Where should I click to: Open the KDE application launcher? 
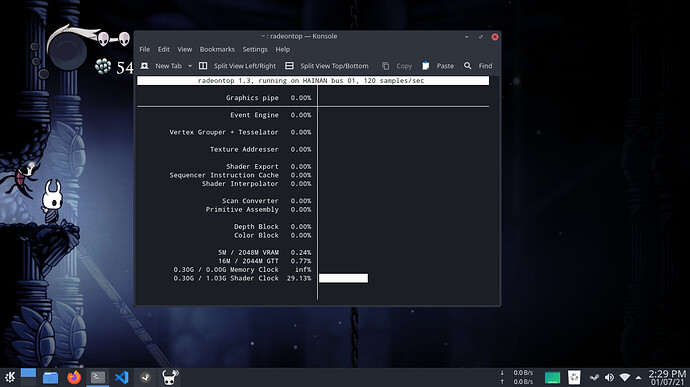coord(10,377)
